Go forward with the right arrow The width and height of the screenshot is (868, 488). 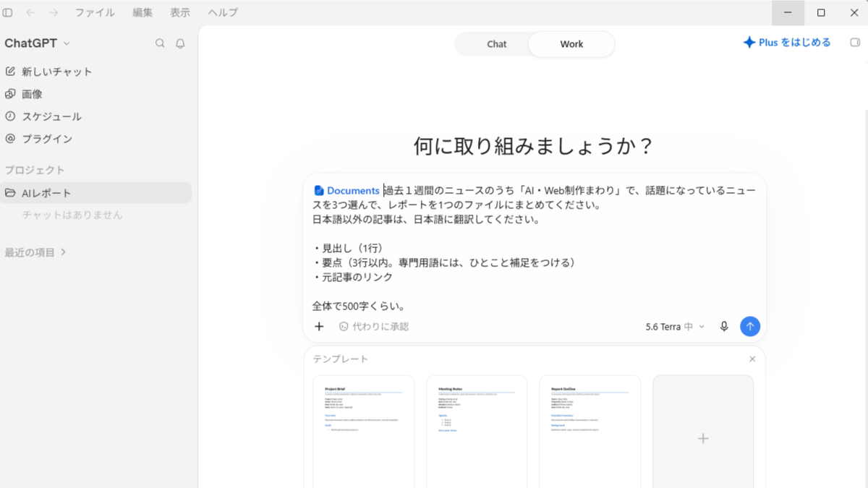(x=54, y=12)
